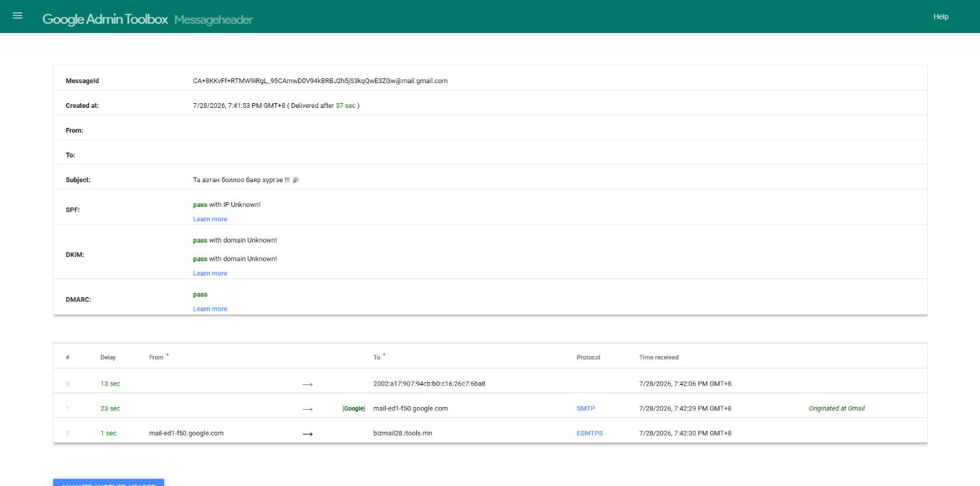The height and width of the screenshot is (486, 980).
Task: Click bizmail28.itools.mn destination host
Action: coord(402,433)
